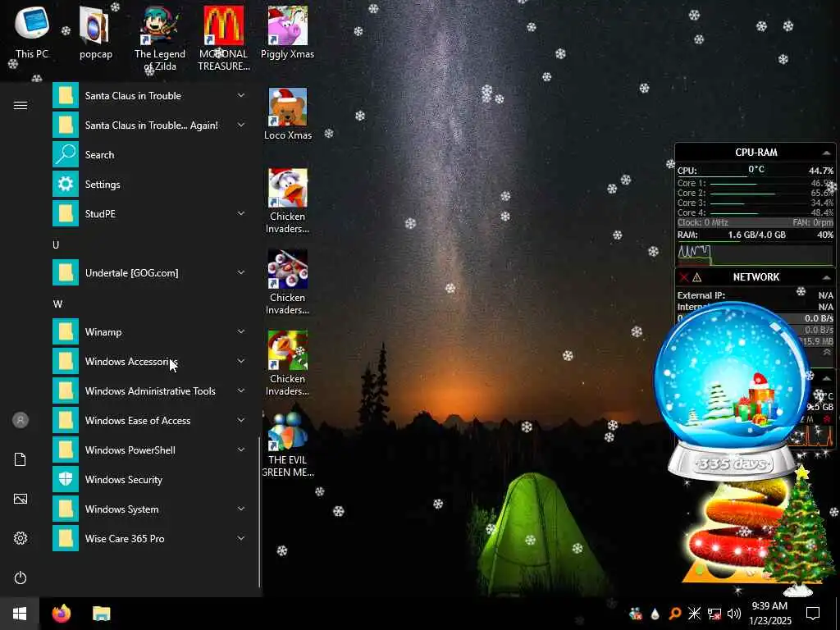Image resolution: width=840 pixels, height=630 pixels.
Task: Click the multicolor people tray icon
Action: 636,614
